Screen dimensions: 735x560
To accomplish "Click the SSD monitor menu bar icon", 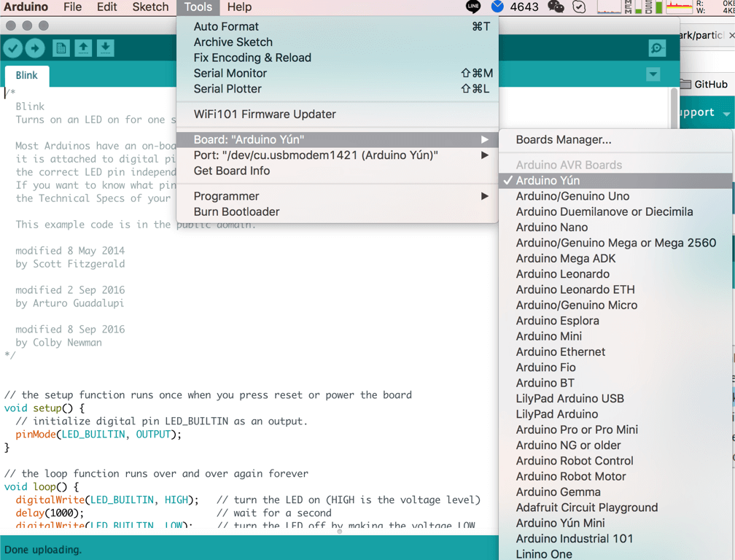I will point(653,7).
